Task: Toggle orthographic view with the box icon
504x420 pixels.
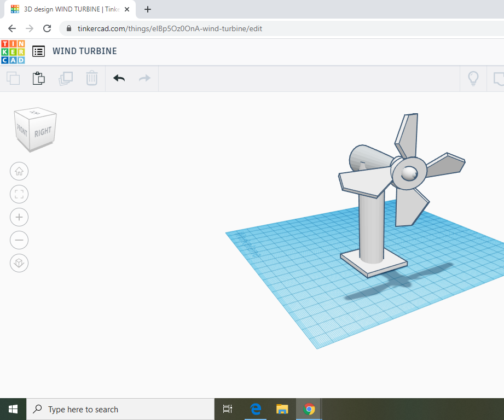Action: click(19, 263)
